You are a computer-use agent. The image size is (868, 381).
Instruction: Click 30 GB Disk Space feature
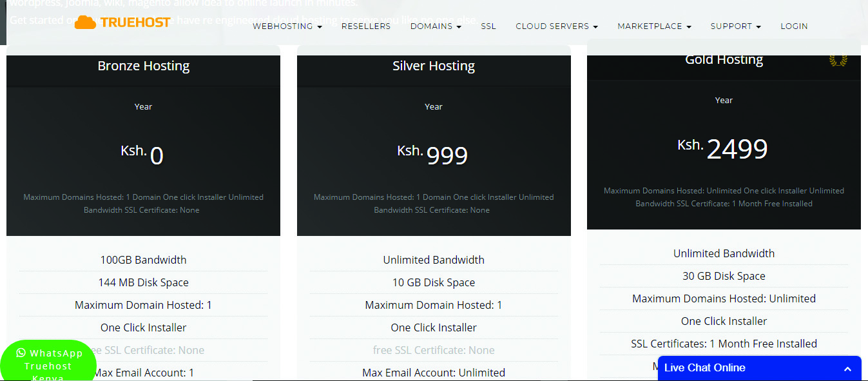point(724,276)
